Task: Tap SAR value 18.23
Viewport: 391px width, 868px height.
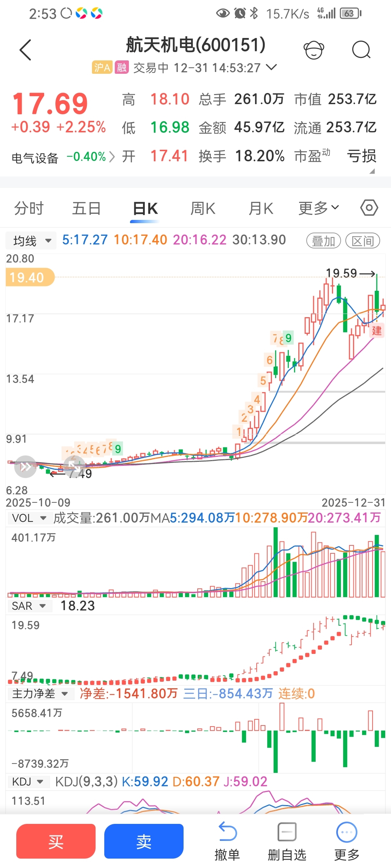Action: click(x=77, y=606)
